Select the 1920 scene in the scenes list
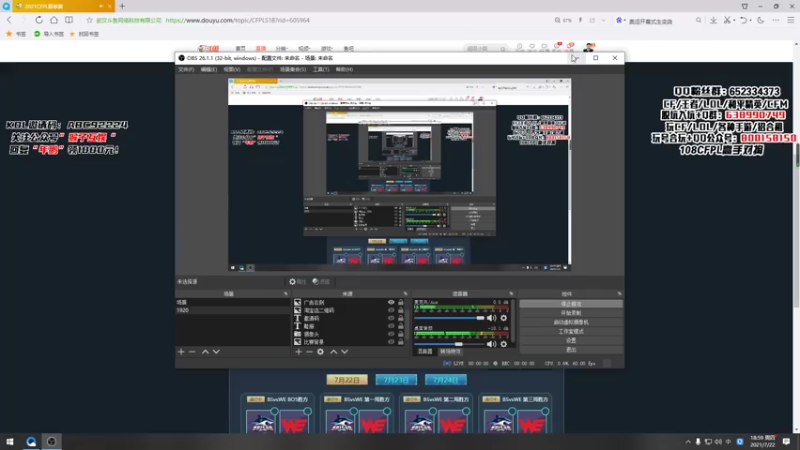The image size is (800, 450). coord(233,310)
